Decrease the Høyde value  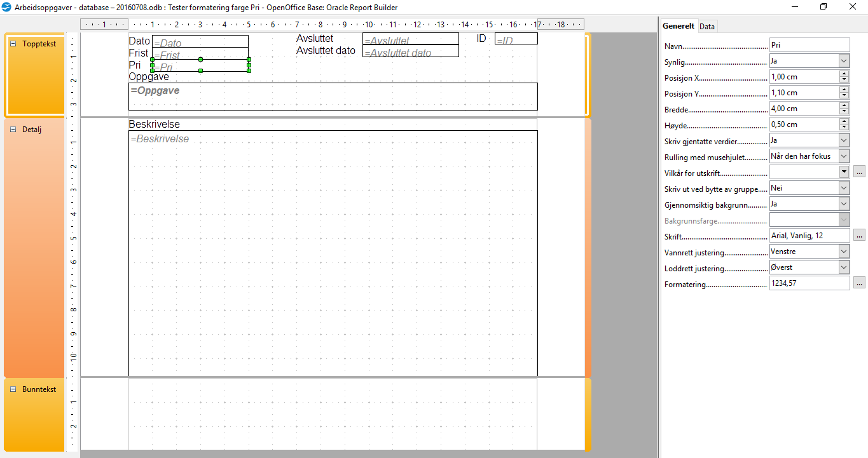(x=844, y=128)
